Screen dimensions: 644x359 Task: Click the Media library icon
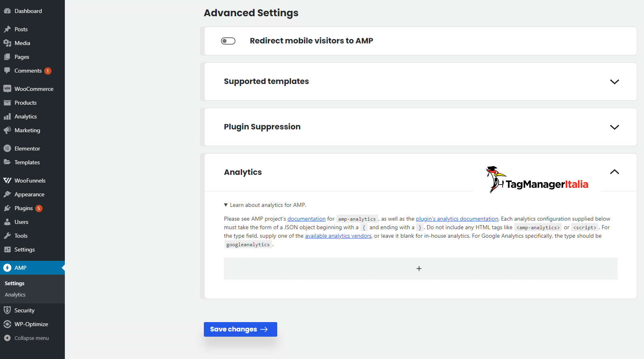pos(7,43)
